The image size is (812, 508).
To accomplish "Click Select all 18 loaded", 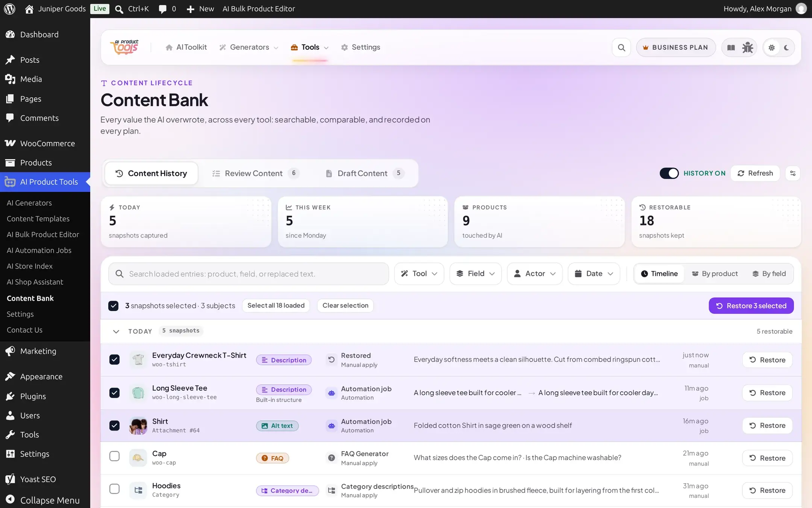I will coord(276,306).
